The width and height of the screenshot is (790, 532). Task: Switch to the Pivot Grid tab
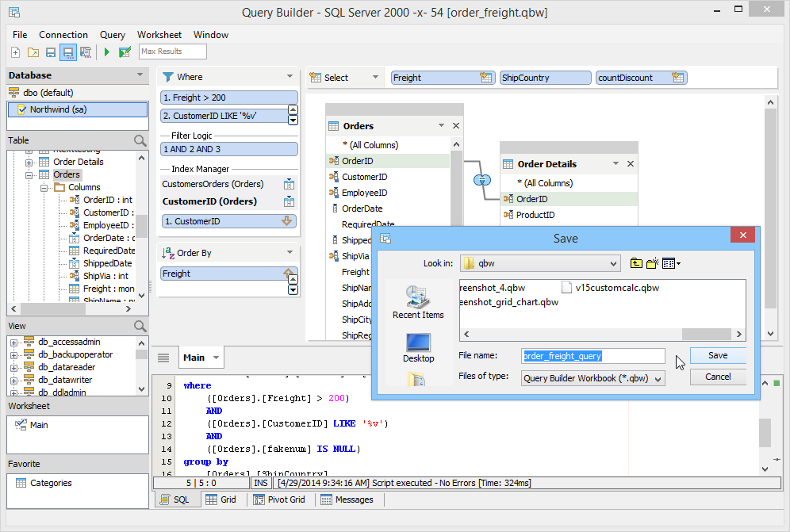coord(280,499)
